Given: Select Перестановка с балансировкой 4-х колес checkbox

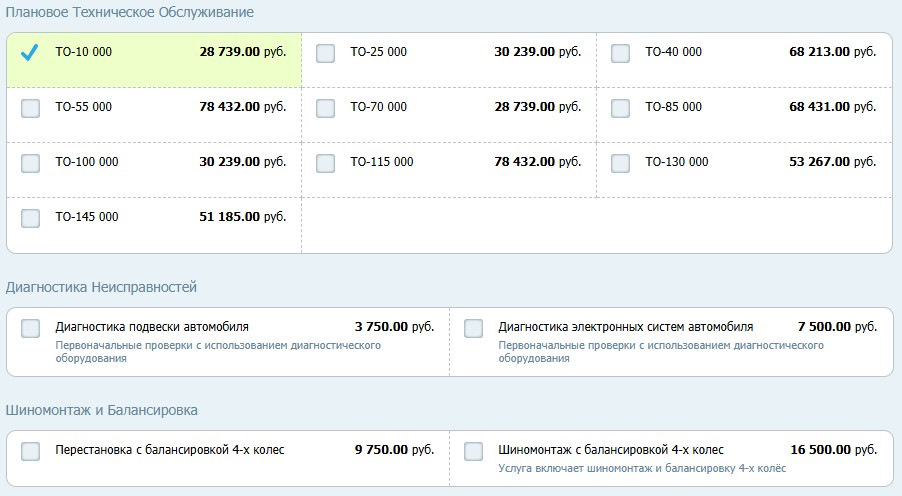Looking at the screenshot, I should 31,451.
